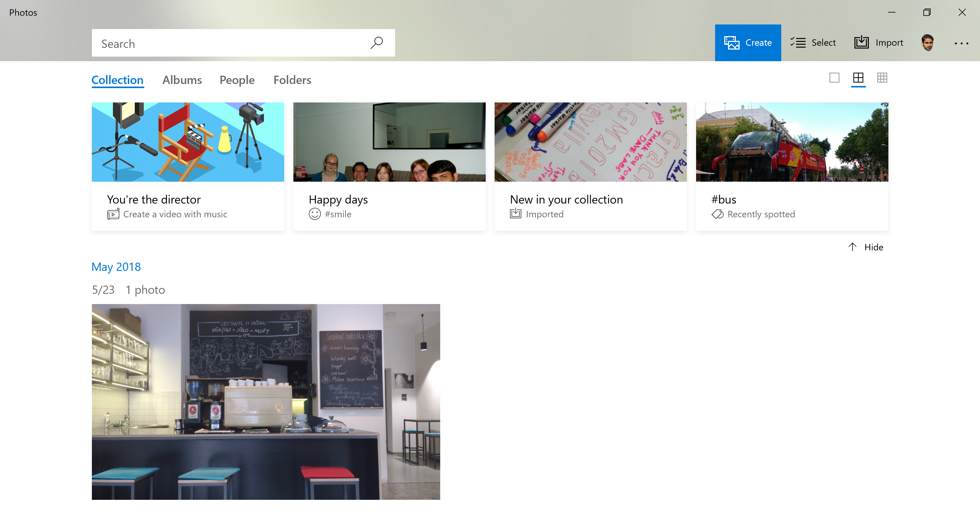Switch to medium grid view layout
This screenshot has height=520, width=980.
[x=858, y=78]
